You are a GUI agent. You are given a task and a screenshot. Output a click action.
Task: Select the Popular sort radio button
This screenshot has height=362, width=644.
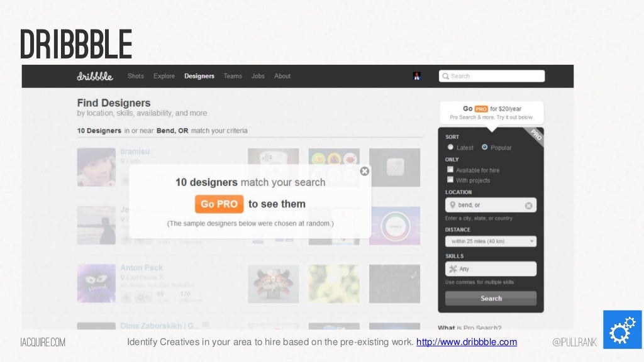(485, 147)
